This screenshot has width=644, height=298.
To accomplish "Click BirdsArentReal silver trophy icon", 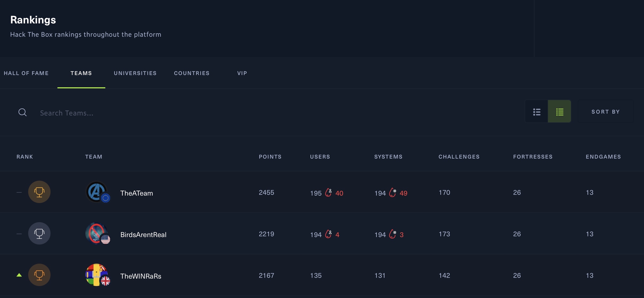I will (x=39, y=234).
